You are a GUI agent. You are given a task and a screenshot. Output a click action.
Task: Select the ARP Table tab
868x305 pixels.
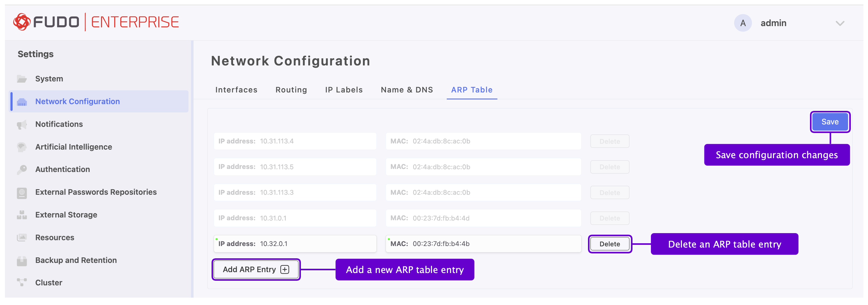click(x=472, y=90)
